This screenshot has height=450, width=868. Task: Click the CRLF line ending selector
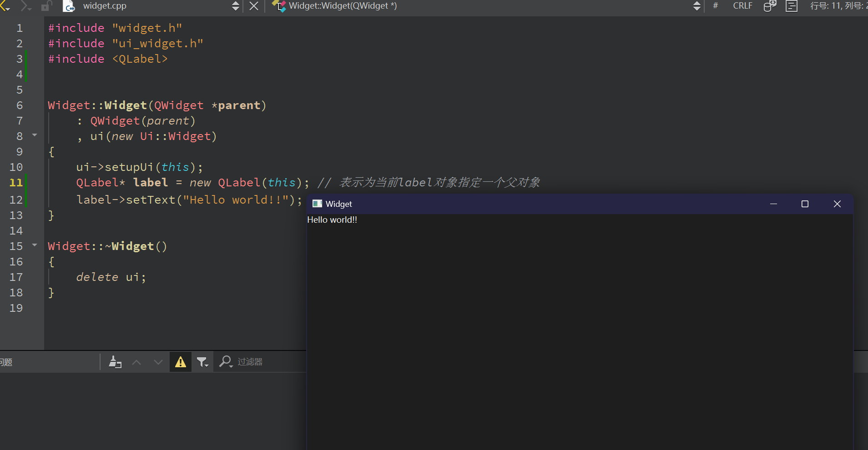click(x=742, y=6)
